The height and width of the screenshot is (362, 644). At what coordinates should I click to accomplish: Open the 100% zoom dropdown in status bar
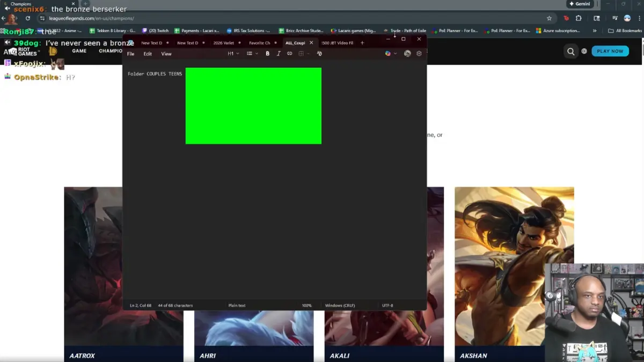click(306, 305)
